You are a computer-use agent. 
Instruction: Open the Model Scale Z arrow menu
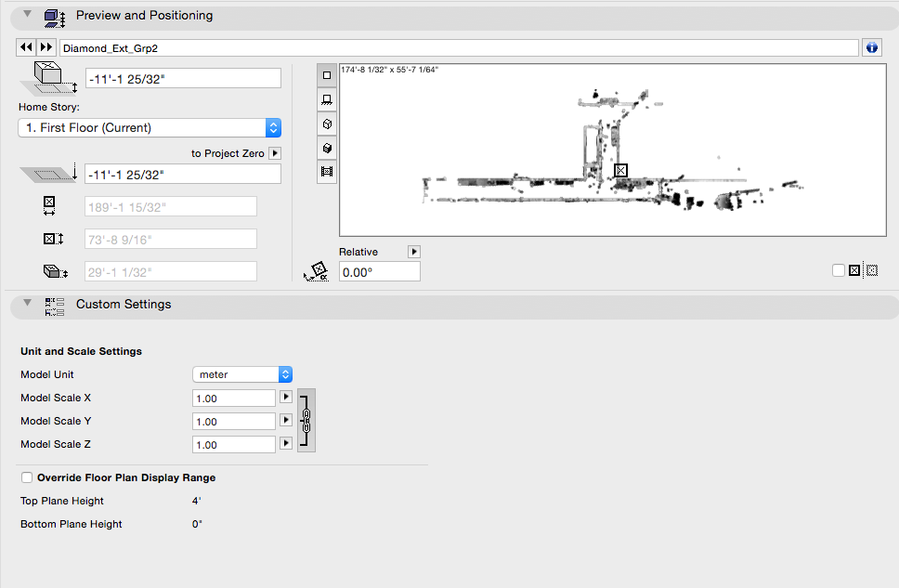285,443
